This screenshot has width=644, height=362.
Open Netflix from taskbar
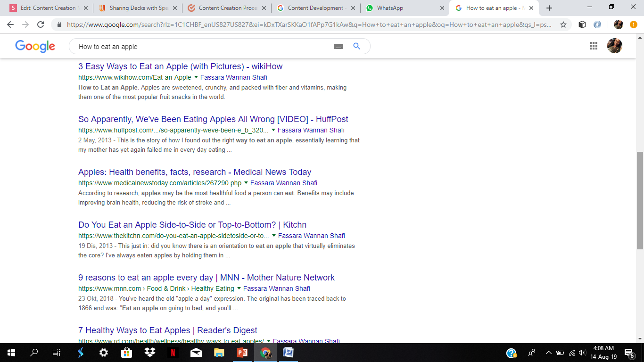173,353
